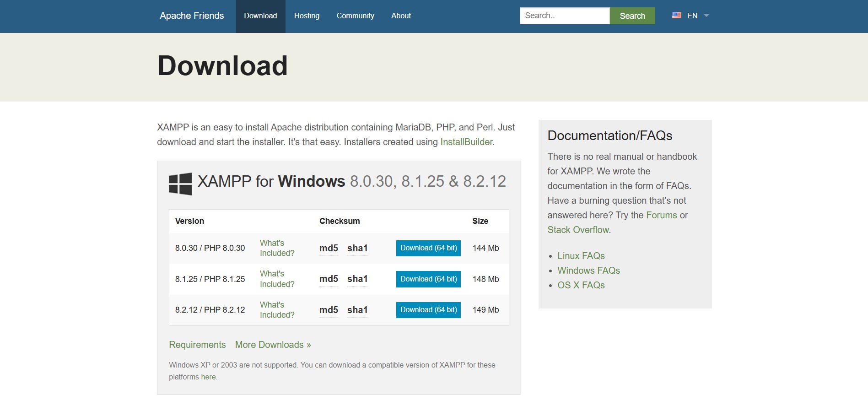Open the Download nav tab
This screenshot has width=868, height=406.
pyautogui.click(x=260, y=16)
